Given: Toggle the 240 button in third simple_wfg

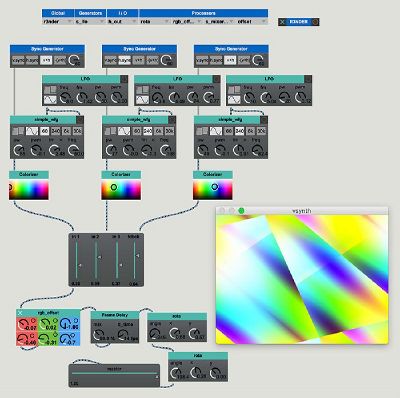Looking at the screenshot, I should tap(239, 131).
